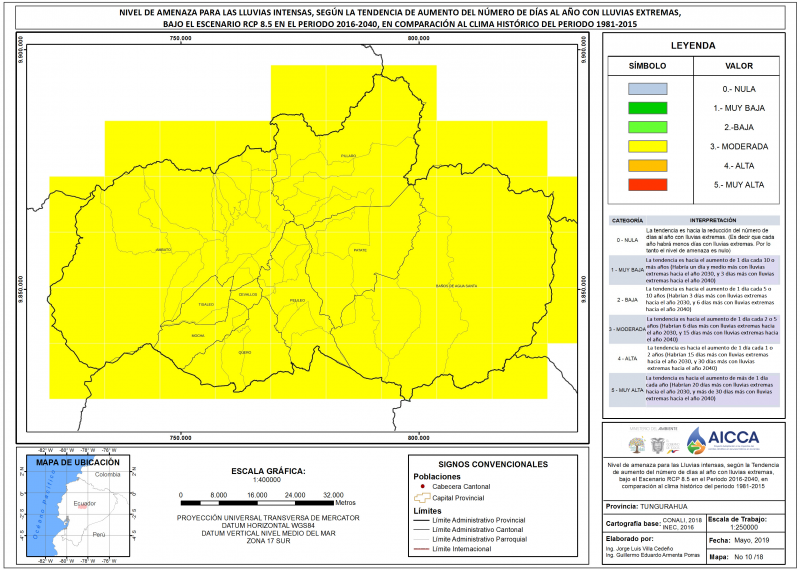Click the Perú label in the inset map
Viewport: 800px width, 570px height.
point(99,534)
